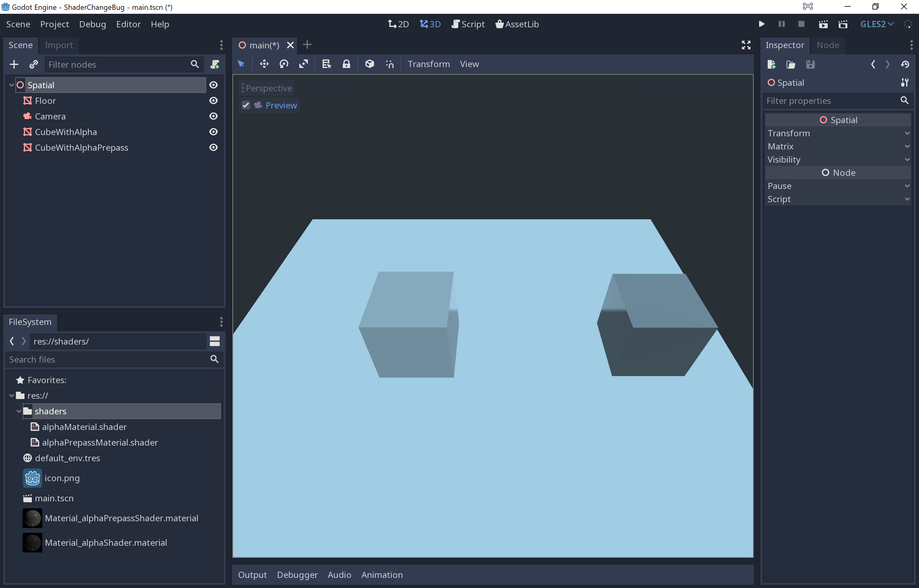The image size is (919, 588).
Task: Uncheck the camera Preview checkbox
Action: click(x=246, y=105)
